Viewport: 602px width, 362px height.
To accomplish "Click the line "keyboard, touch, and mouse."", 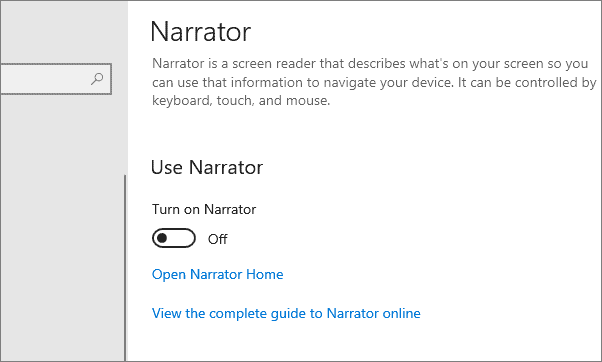I will [x=241, y=101].
